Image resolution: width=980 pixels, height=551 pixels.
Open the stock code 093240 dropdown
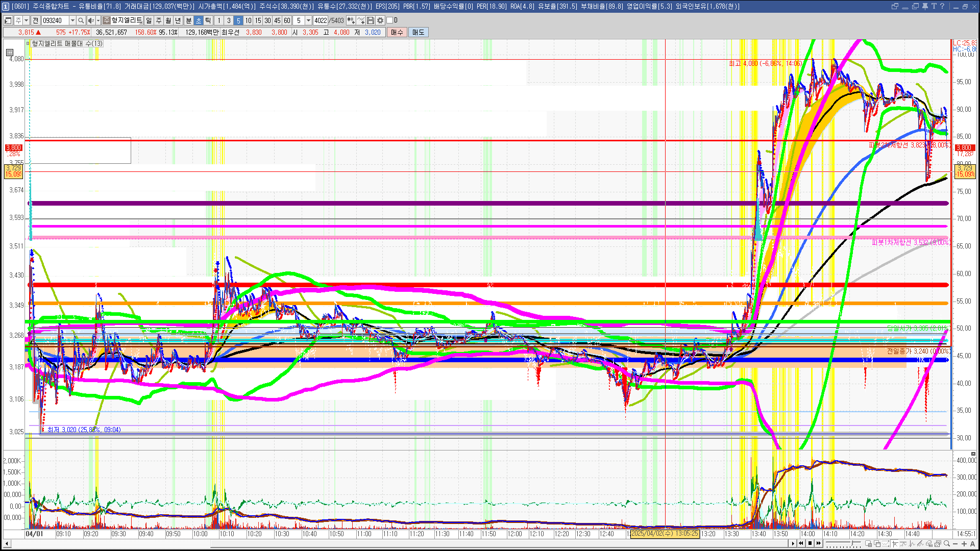[x=72, y=20]
